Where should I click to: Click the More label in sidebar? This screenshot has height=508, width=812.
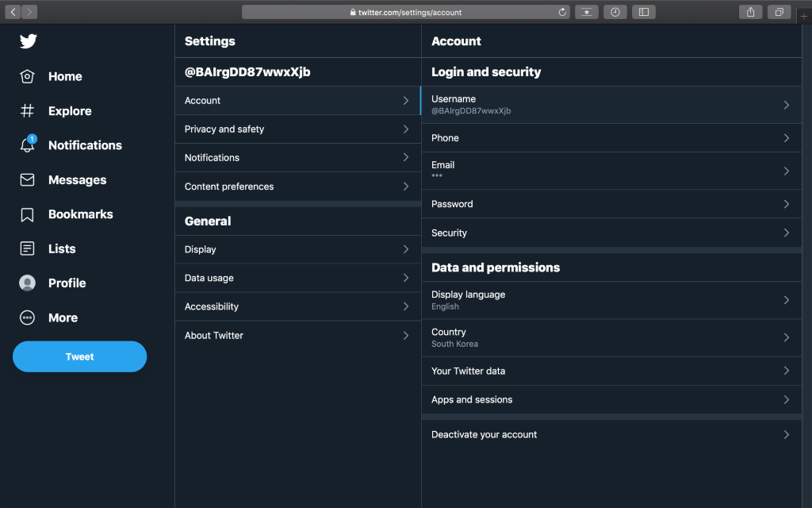(63, 317)
